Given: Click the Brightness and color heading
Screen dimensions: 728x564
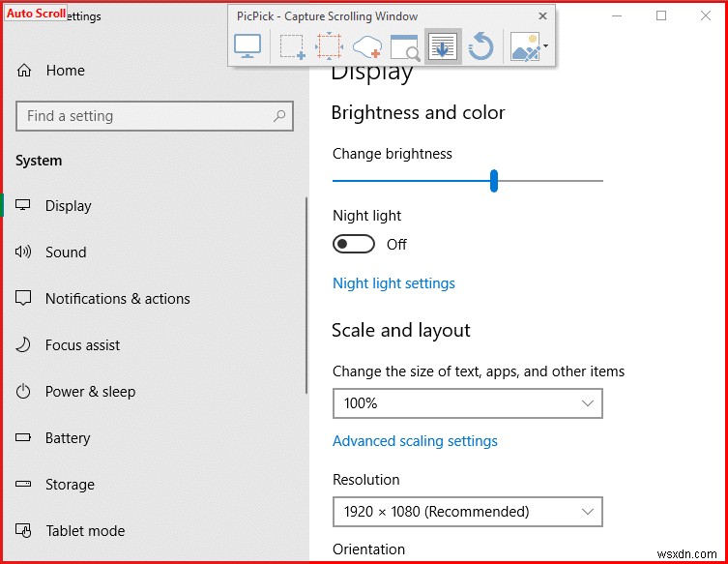Looking at the screenshot, I should [x=418, y=113].
